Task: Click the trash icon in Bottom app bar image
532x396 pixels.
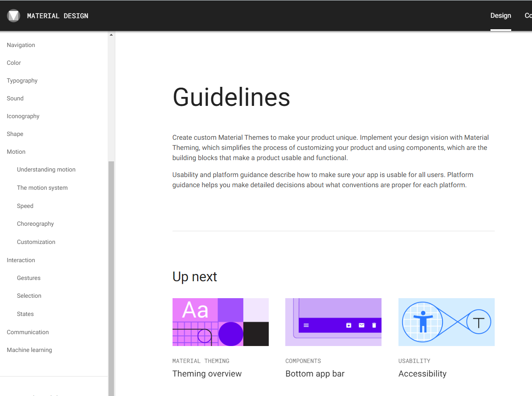Action: point(374,325)
